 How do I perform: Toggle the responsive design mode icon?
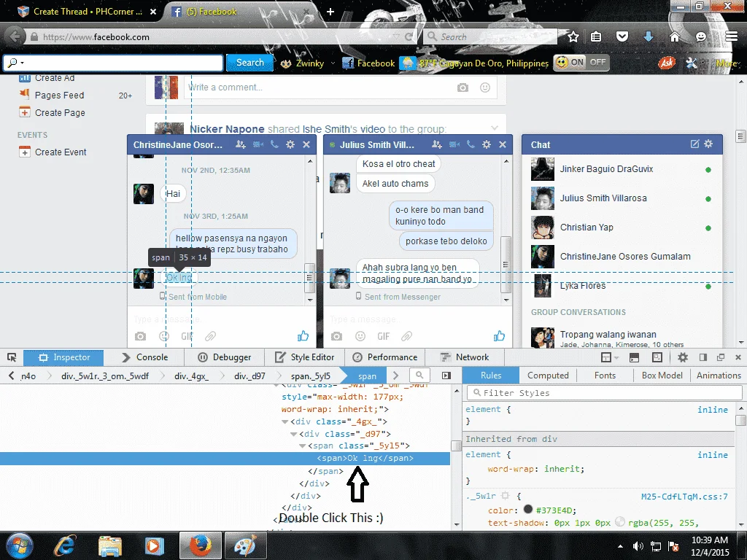(657, 357)
